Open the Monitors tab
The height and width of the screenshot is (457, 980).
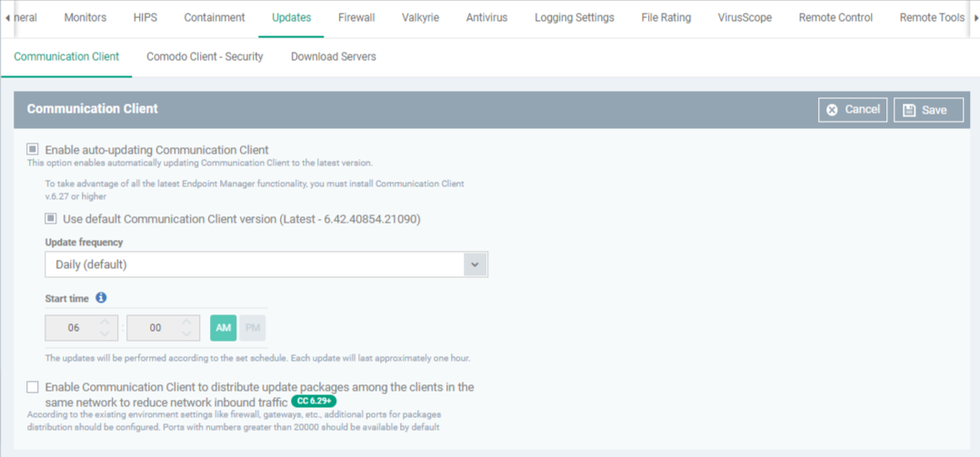[85, 18]
